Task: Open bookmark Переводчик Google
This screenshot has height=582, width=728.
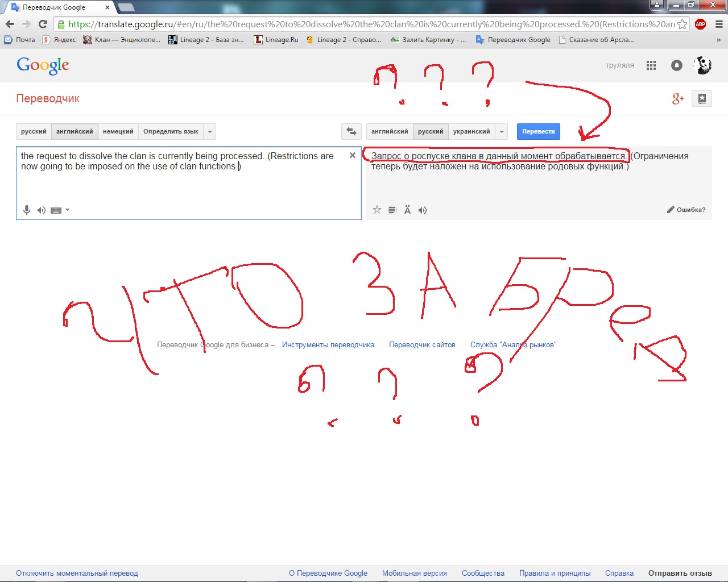Action: pos(513,40)
